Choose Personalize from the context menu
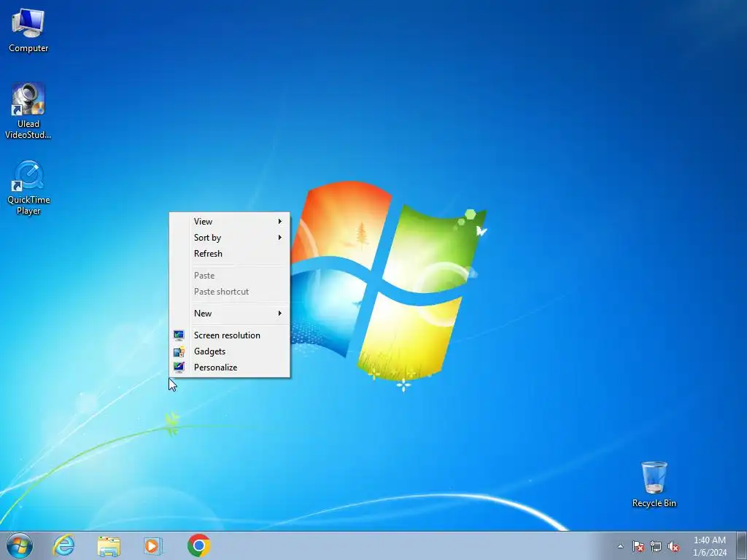747x560 pixels. click(x=229, y=367)
